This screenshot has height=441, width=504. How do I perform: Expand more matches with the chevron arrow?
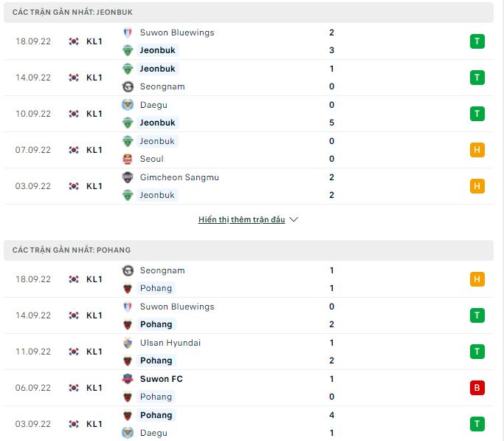click(294, 219)
